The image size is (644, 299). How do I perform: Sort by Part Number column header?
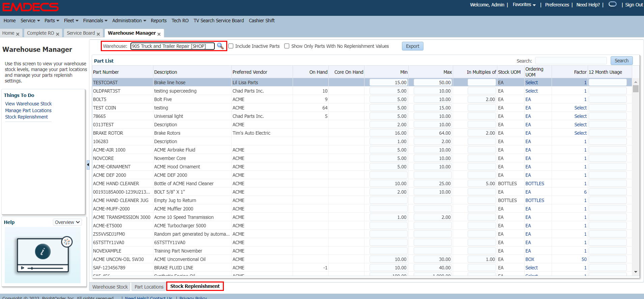[x=106, y=72]
